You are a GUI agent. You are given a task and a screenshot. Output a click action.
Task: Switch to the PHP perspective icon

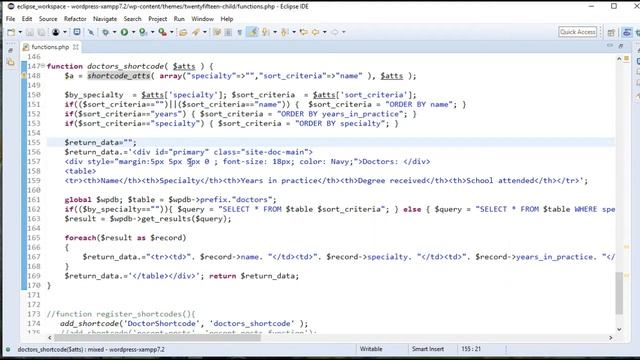tap(627, 32)
